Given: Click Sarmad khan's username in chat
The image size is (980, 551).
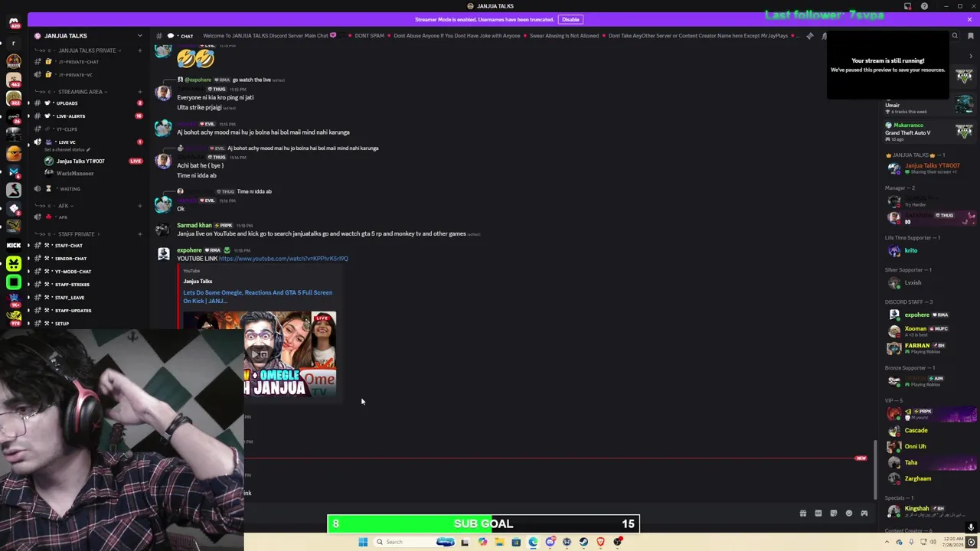Looking at the screenshot, I should (194, 226).
